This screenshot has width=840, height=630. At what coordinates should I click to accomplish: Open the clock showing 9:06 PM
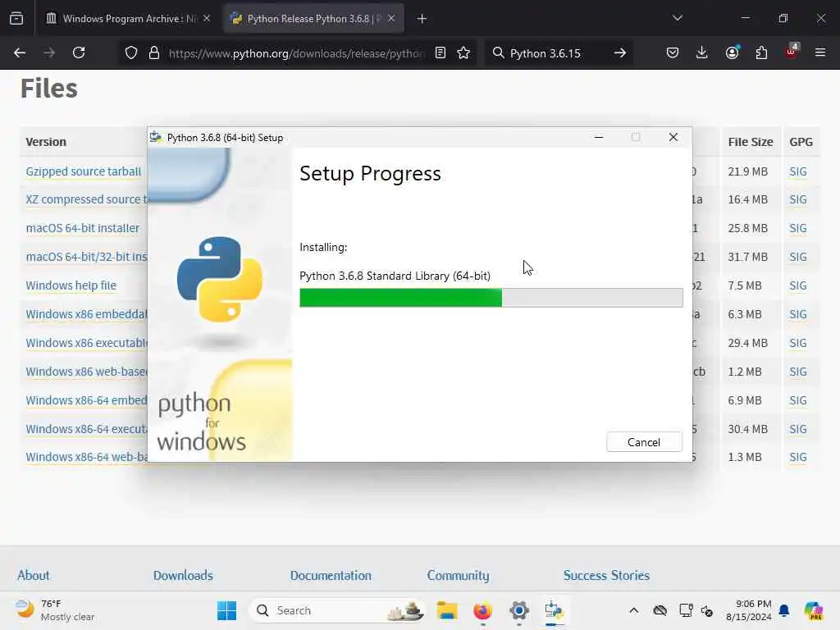(749, 610)
